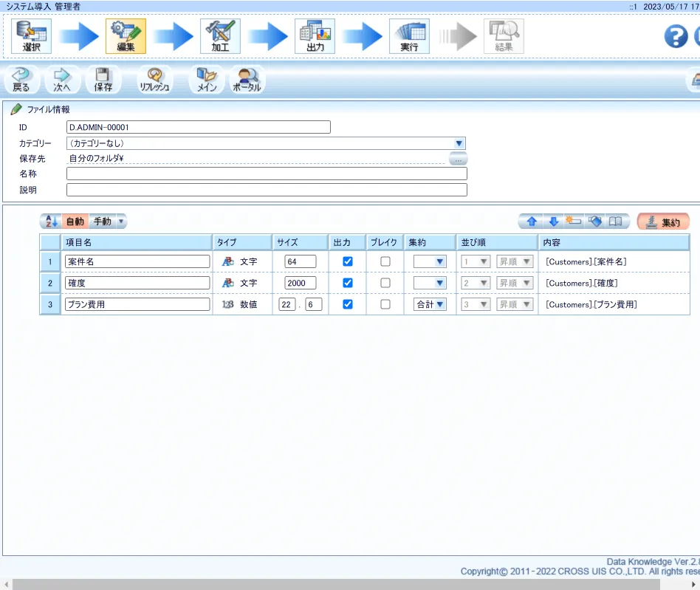Enable ブレイク checkbox for 確度 row

[385, 283]
